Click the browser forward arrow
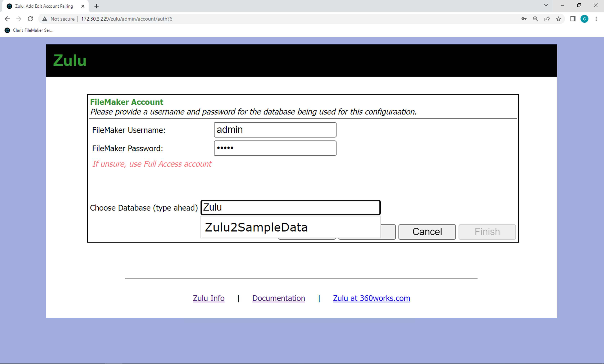 pyautogui.click(x=19, y=19)
